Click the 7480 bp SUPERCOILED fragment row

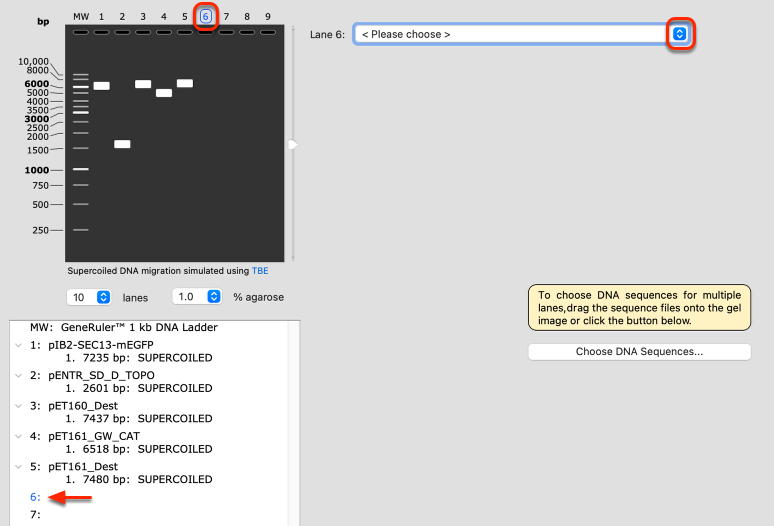[139, 479]
